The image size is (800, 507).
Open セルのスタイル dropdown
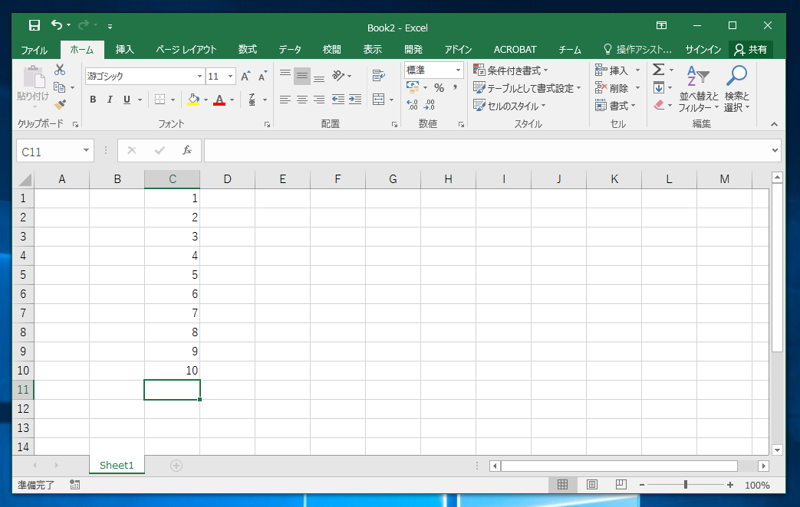click(x=509, y=106)
